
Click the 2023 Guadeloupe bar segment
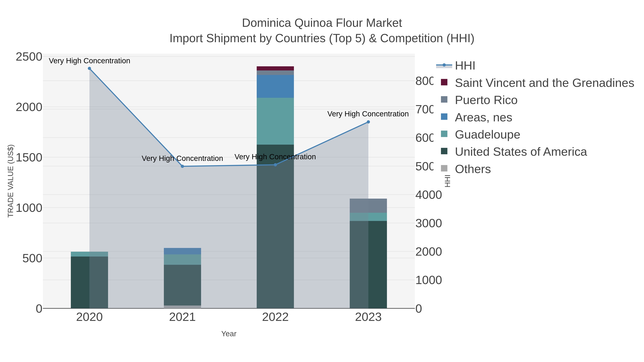click(x=368, y=217)
